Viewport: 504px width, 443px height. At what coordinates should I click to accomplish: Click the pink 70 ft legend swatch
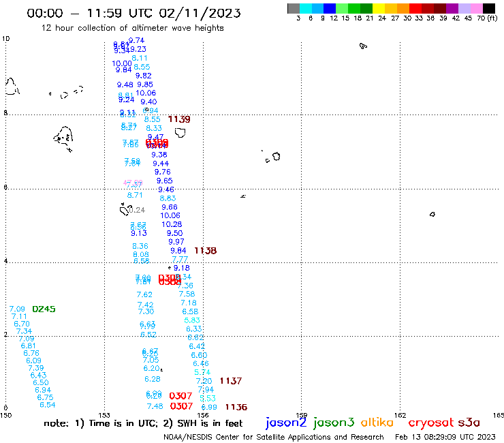point(475,8)
